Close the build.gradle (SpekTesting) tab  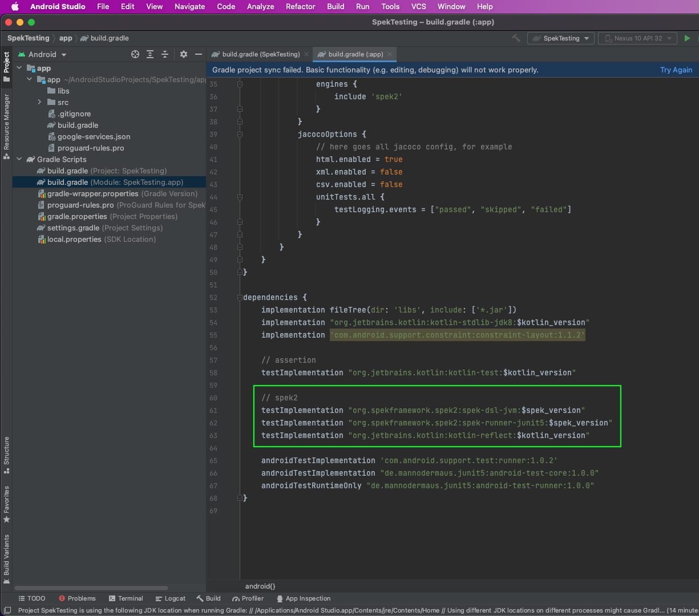pyautogui.click(x=306, y=54)
